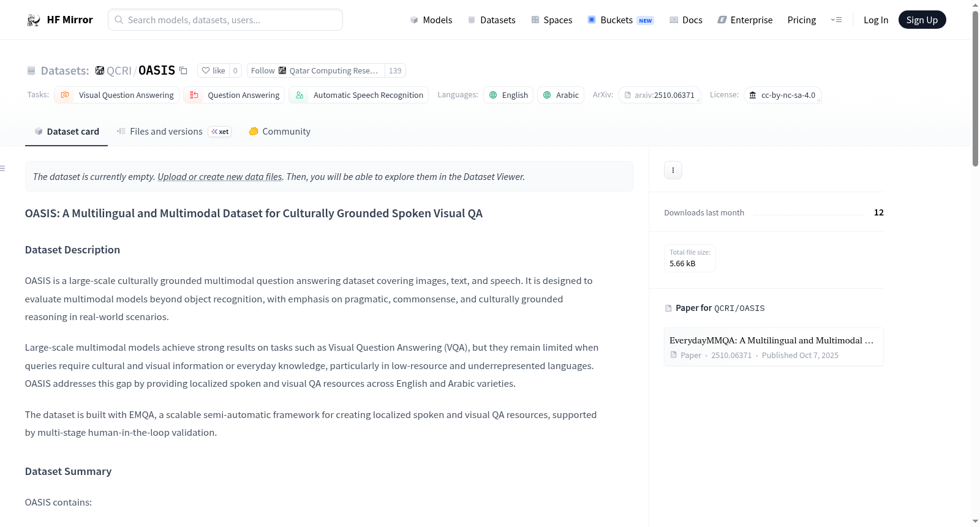Viewport: 980px width, 527px height.
Task: Go to Datasets page
Action: click(x=491, y=20)
